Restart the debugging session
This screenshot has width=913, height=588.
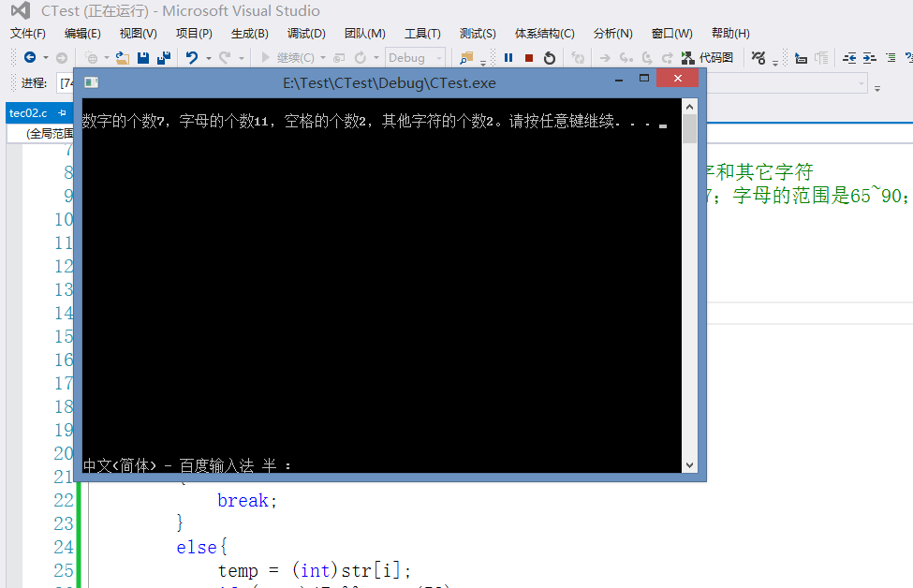coord(549,58)
